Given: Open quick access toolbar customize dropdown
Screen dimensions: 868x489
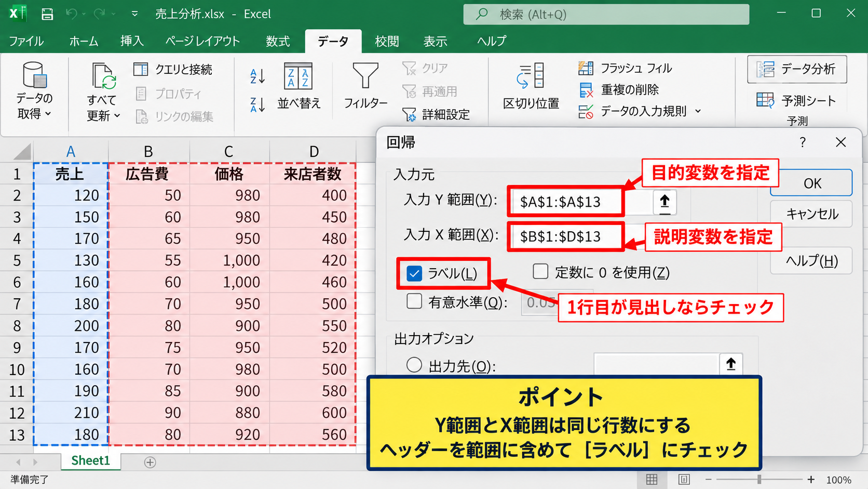Looking at the screenshot, I should [x=134, y=14].
